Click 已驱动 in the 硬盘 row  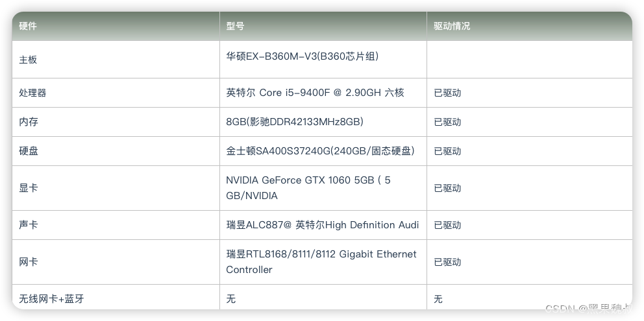pyautogui.click(x=447, y=151)
